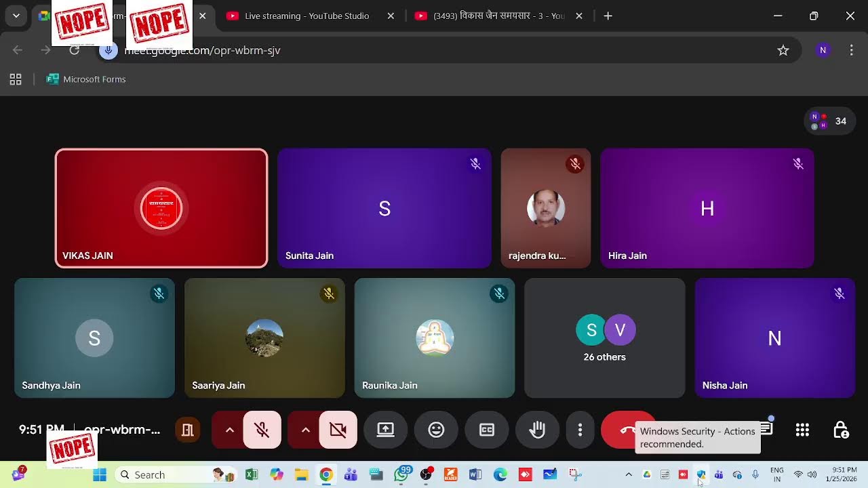Click the red leave call button
868x488 pixels.
(619, 430)
